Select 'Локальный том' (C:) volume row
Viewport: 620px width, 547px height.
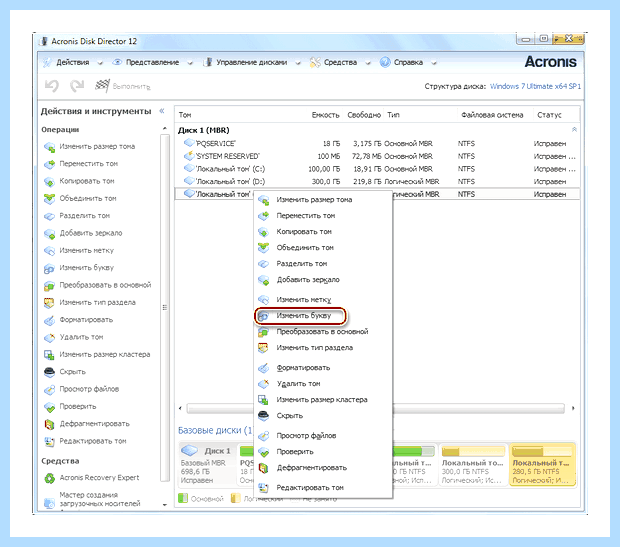[377, 169]
